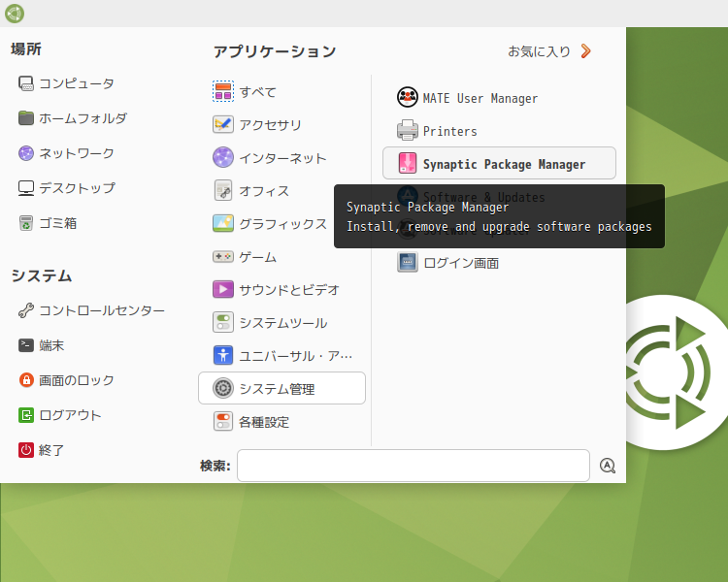
Task: Select インターネット category
Action: [269, 157]
